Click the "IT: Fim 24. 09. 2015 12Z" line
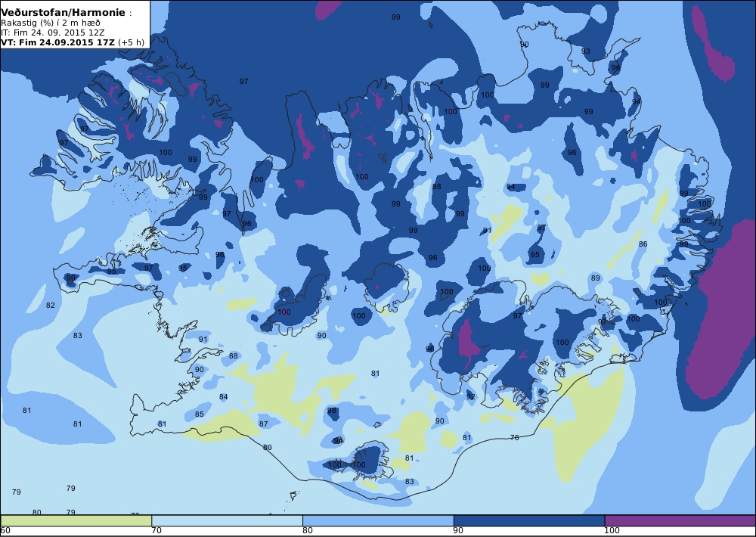This screenshot has height=537, width=756. pos(53,33)
